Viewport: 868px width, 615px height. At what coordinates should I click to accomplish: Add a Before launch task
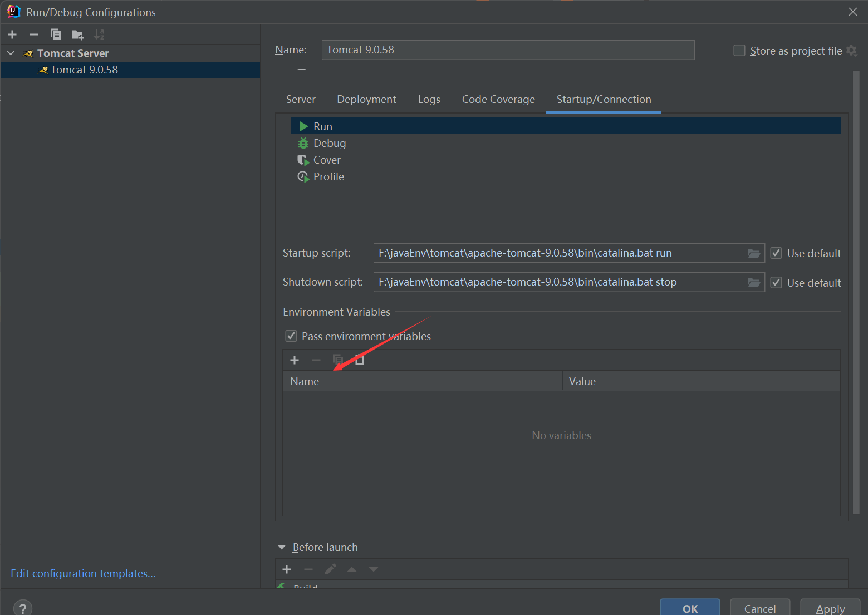tap(287, 569)
